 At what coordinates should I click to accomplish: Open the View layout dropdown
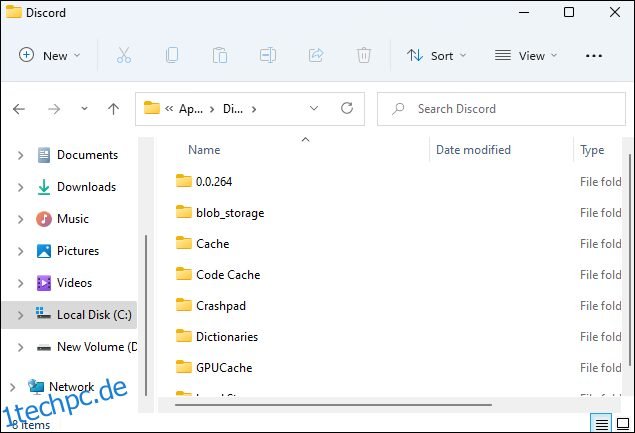(526, 55)
